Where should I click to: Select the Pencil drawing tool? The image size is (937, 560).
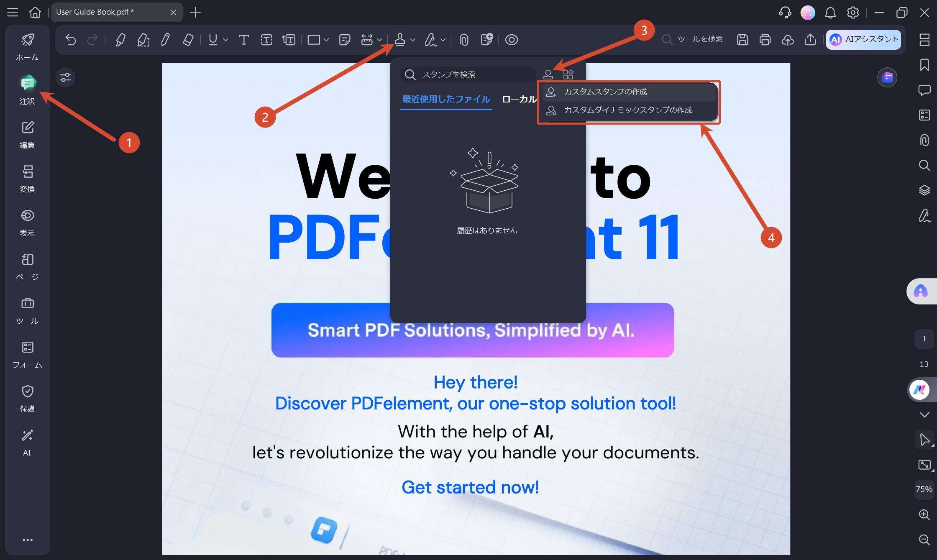click(x=166, y=40)
